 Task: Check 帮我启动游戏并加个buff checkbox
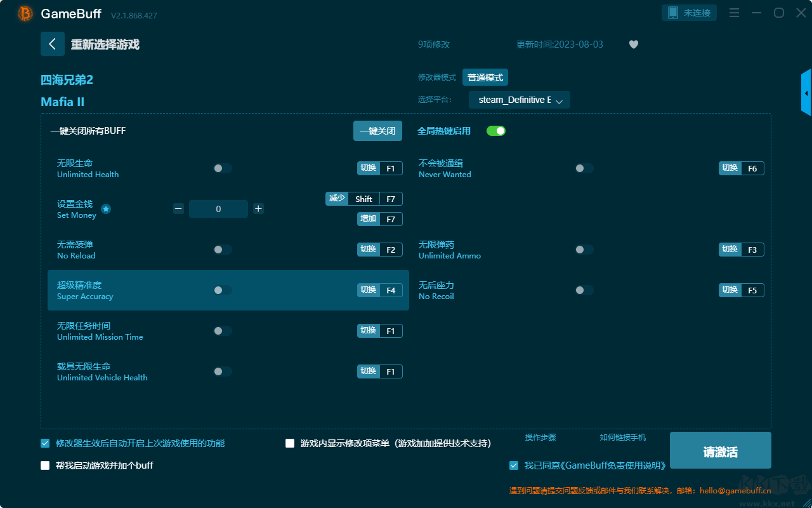[x=45, y=465]
